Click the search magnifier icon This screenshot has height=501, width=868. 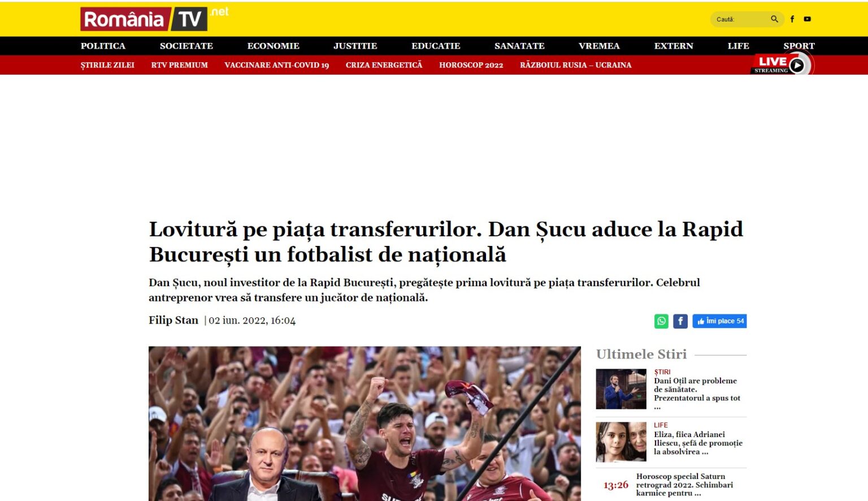pyautogui.click(x=774, y=19)
